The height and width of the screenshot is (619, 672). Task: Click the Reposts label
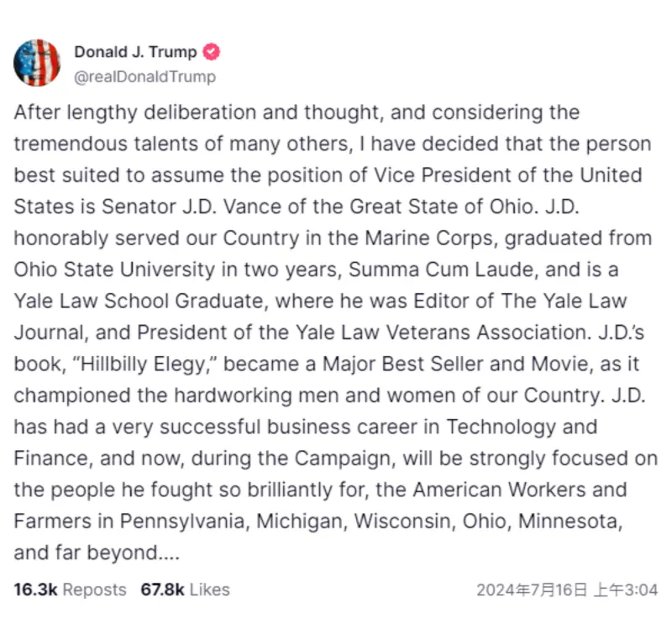pos(95,590)
